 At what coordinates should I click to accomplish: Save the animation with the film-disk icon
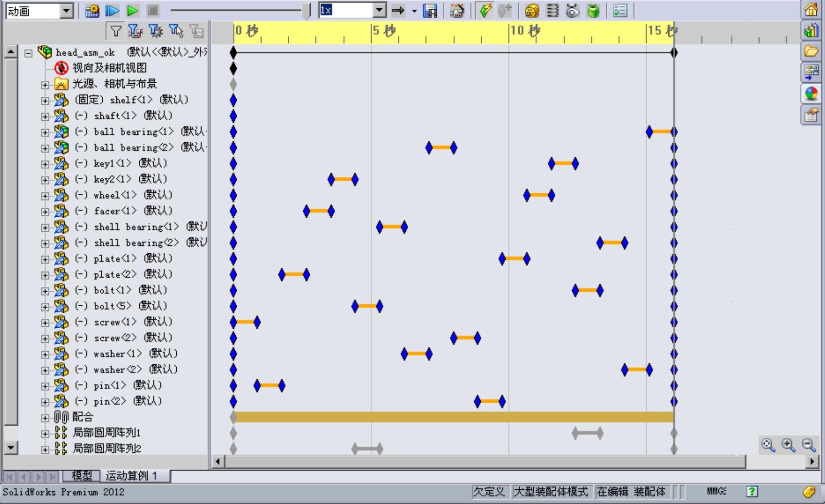430,11
